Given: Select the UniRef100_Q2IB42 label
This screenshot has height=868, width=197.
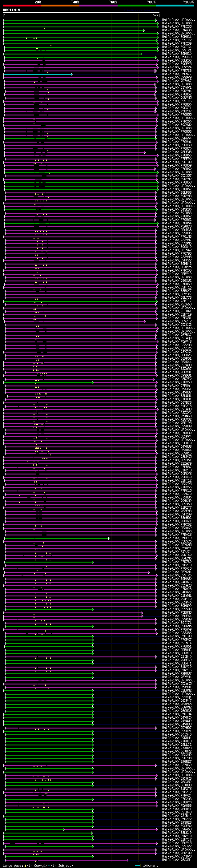Looking at the screenshot, I should (x=177, y=816).
